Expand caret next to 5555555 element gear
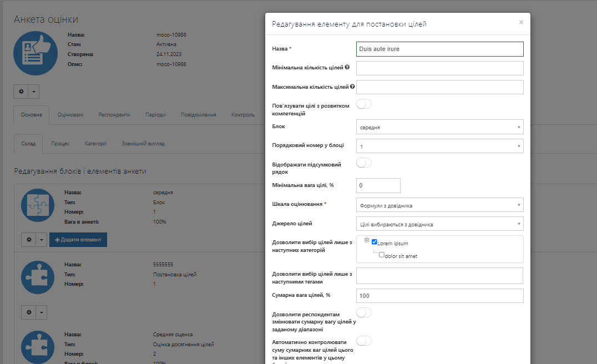The image size is (597, 364). [42, 312]
